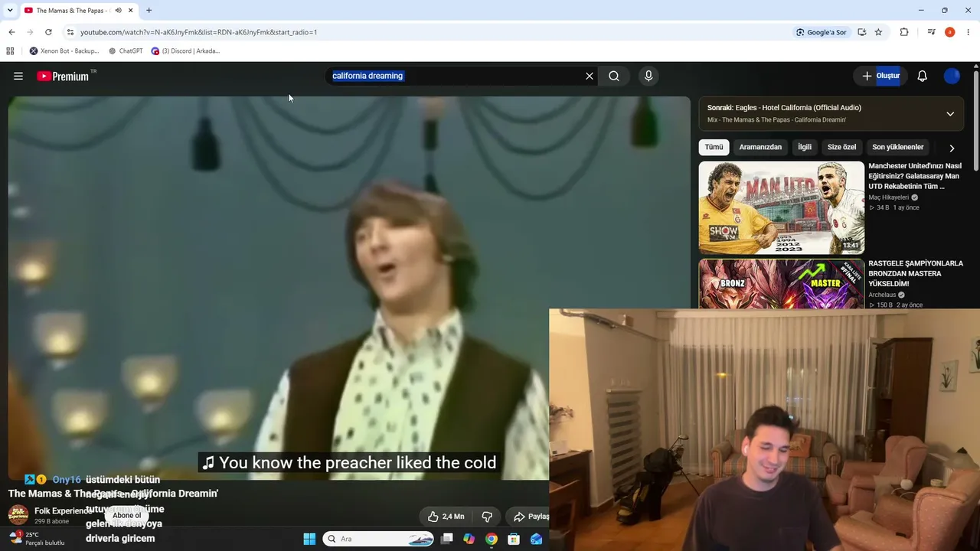
Task: Mute the tab's audio speaker icon
Action: 118,11
